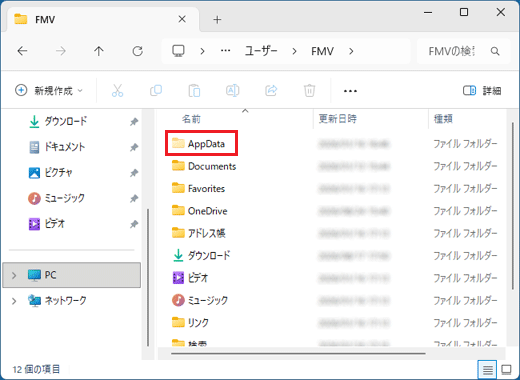Click the Rename icon in toolbar
This screenshot has height=380, width=520.
[x=233, y=91]
